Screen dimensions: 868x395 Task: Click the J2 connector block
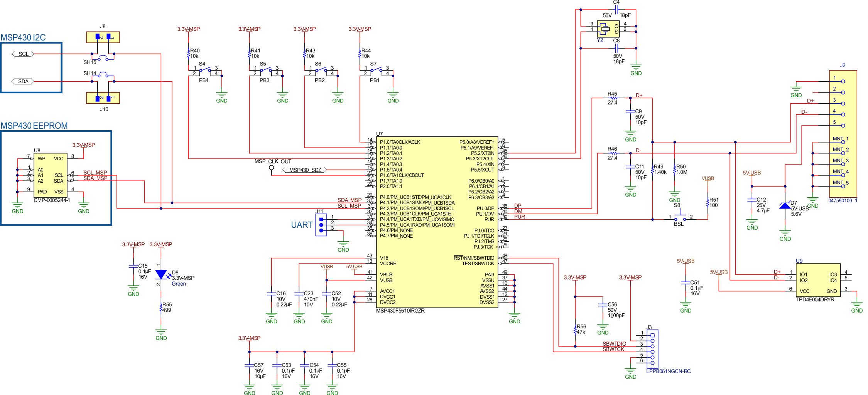click(843, 131)
